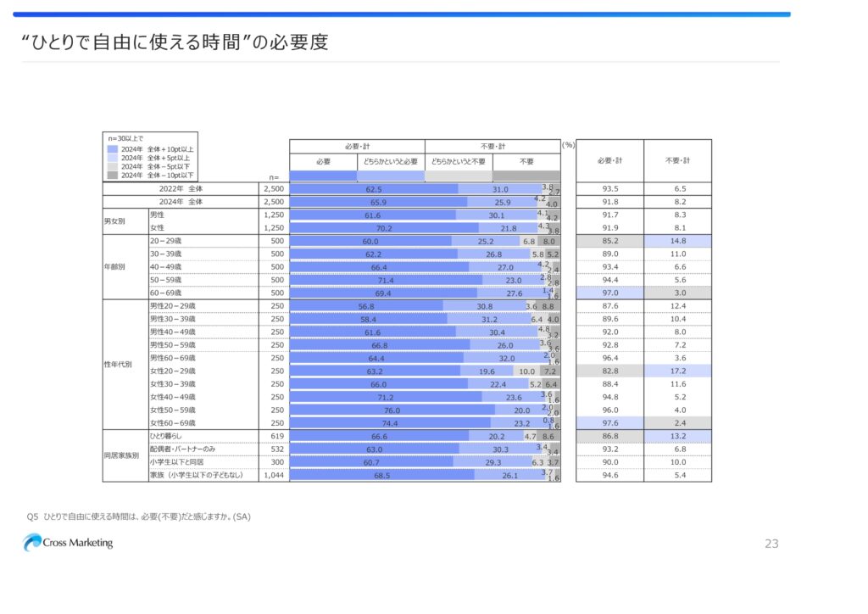Click the n value 532 for 配偶者・パートナーのみ

tap(277, 449)
